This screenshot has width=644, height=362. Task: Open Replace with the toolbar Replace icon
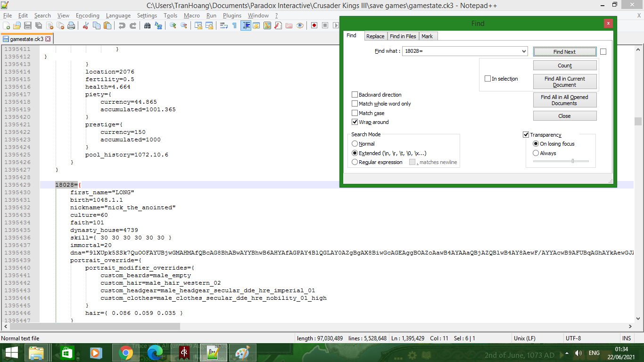tap(158, 25)
